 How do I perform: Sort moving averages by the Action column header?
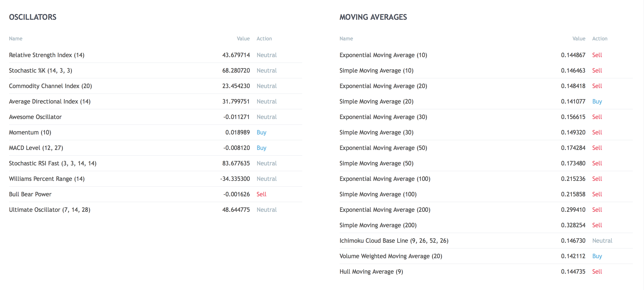[x=600, y=38]
